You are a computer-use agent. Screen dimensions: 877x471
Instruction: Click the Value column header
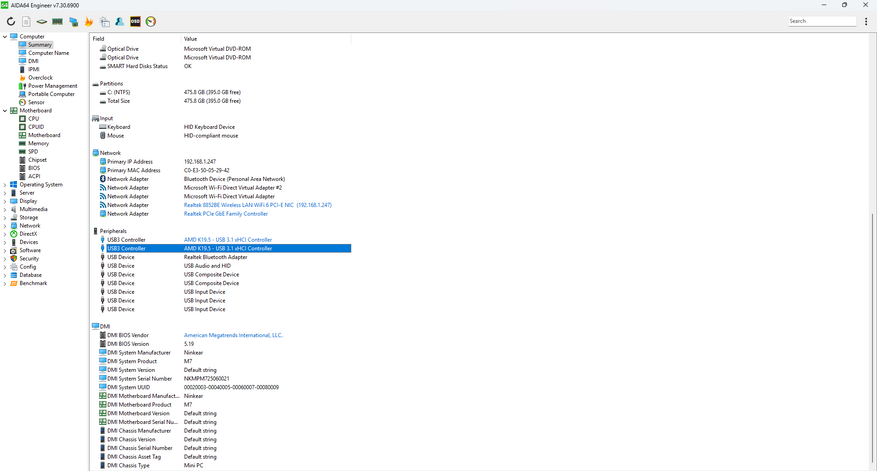pos(266,39)
